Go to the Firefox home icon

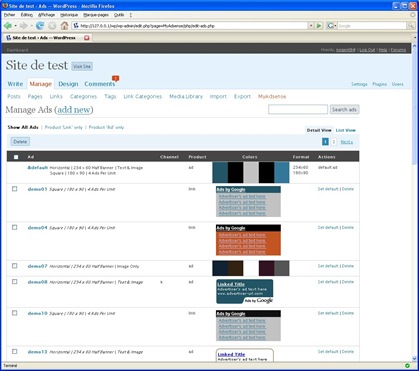(x=64, y=26)
